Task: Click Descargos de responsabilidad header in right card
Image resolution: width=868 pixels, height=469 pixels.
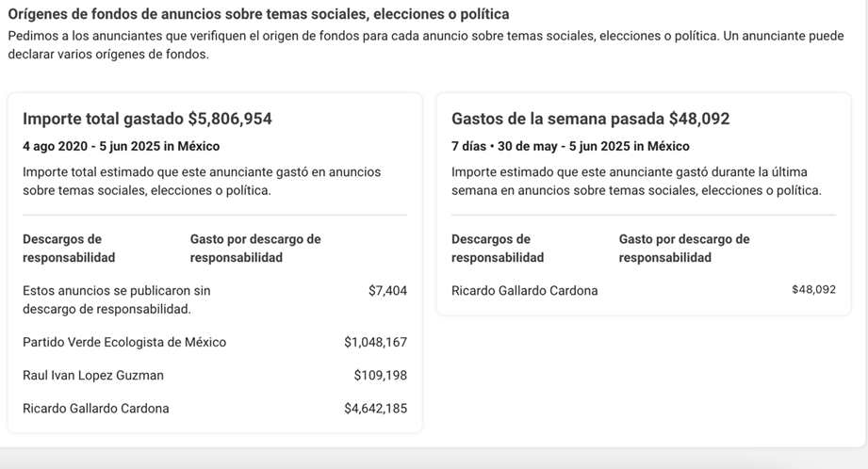Action: tap(498, 249)
